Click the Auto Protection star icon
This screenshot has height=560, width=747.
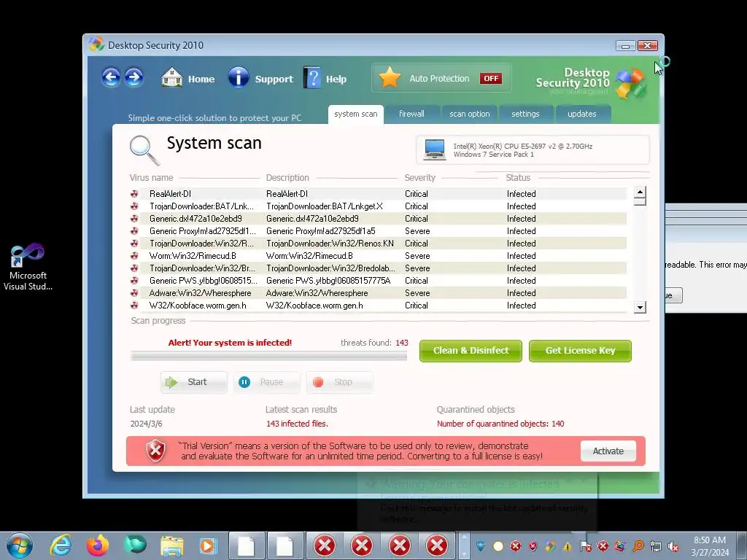390,78
